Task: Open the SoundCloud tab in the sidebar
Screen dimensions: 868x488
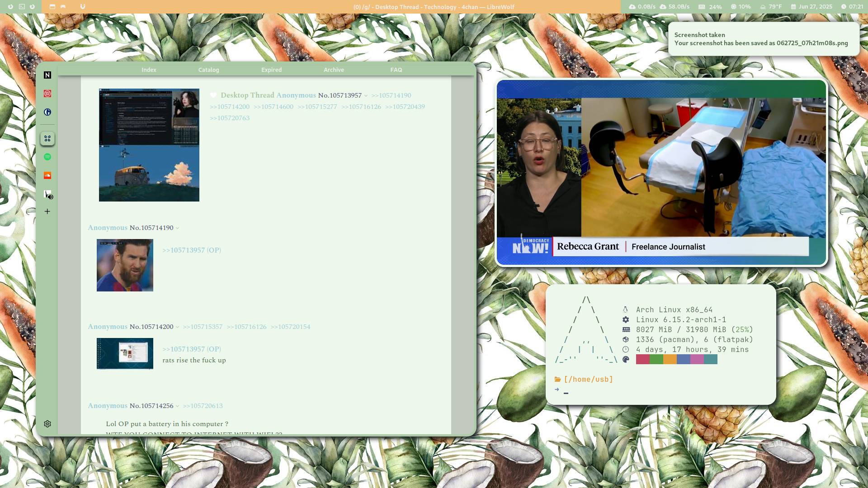Action: tap(47, 175)
